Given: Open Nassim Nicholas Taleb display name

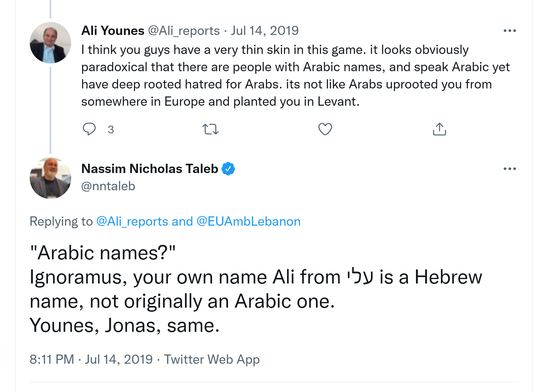Looking at the screenshot, I should point(149,169).
